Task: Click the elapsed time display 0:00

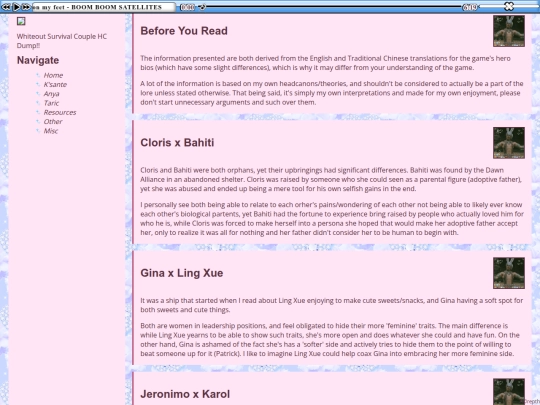Action: 187,7
